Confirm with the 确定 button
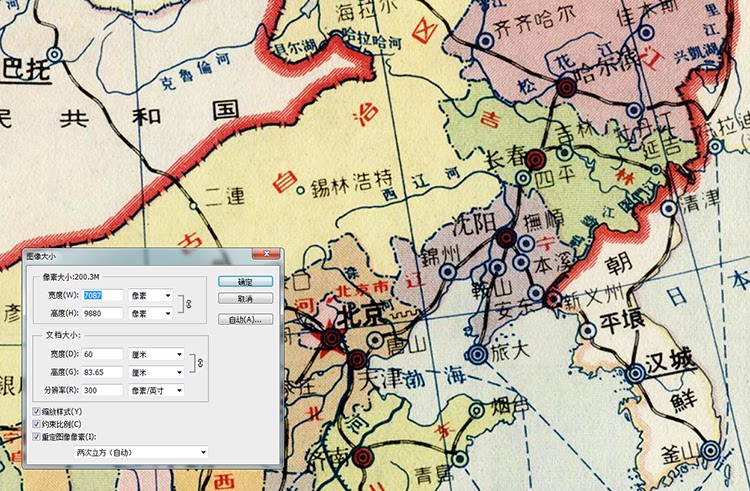Image resolution: width=750 pixels, height=491 pixels. (x=245, y=282)
